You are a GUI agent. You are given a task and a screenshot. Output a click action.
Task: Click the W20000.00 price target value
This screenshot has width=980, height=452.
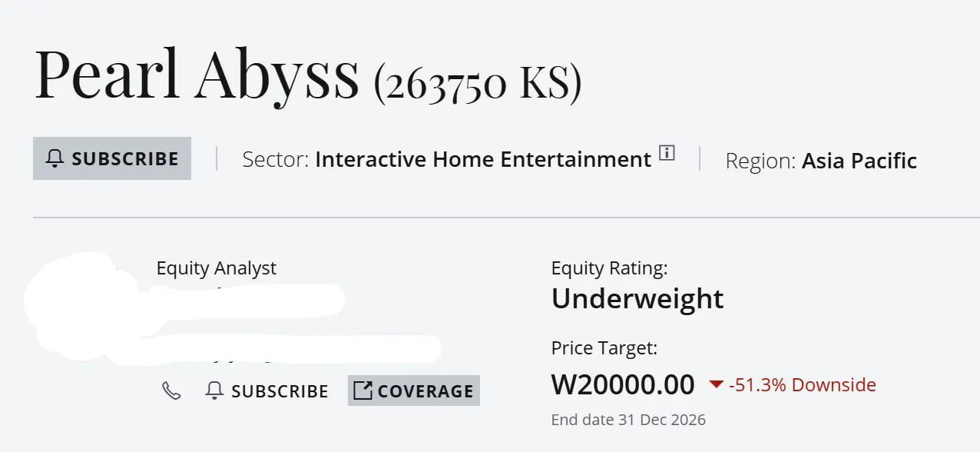(x=623, y=384)
